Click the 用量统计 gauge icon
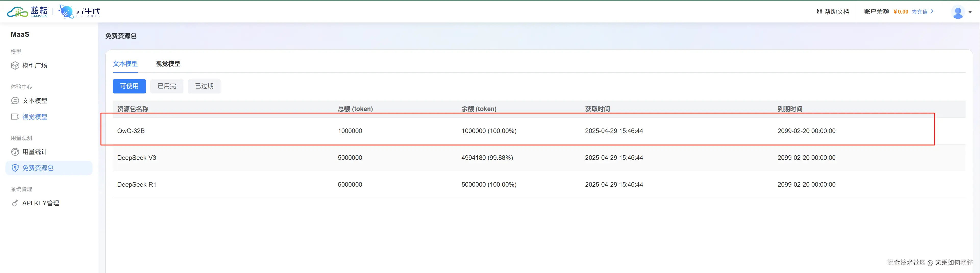 (15, 152)
